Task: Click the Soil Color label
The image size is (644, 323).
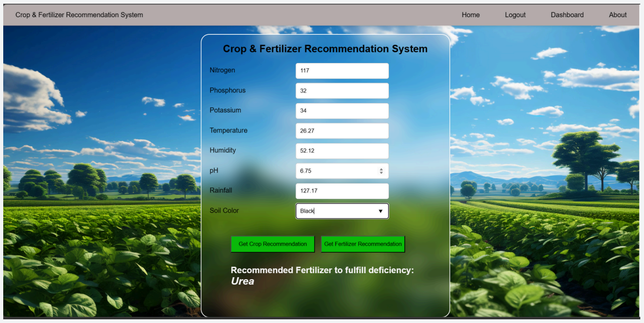Action: (224, 211)
